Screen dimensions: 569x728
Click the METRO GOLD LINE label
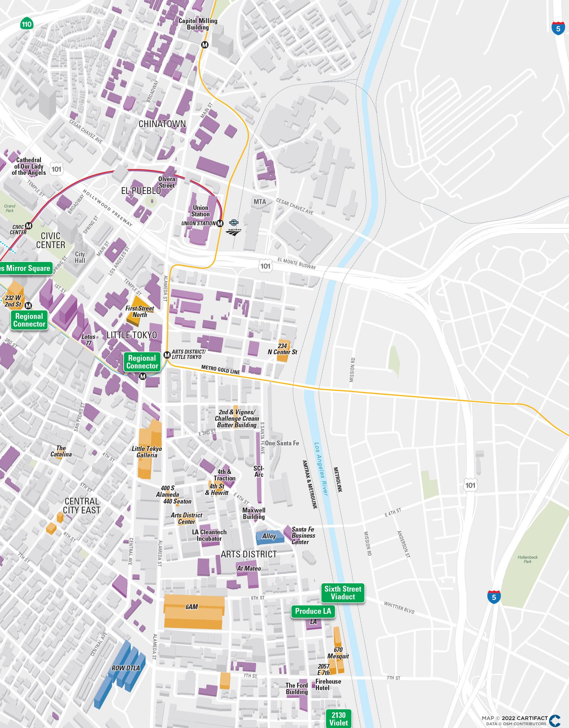click(221, 369)
